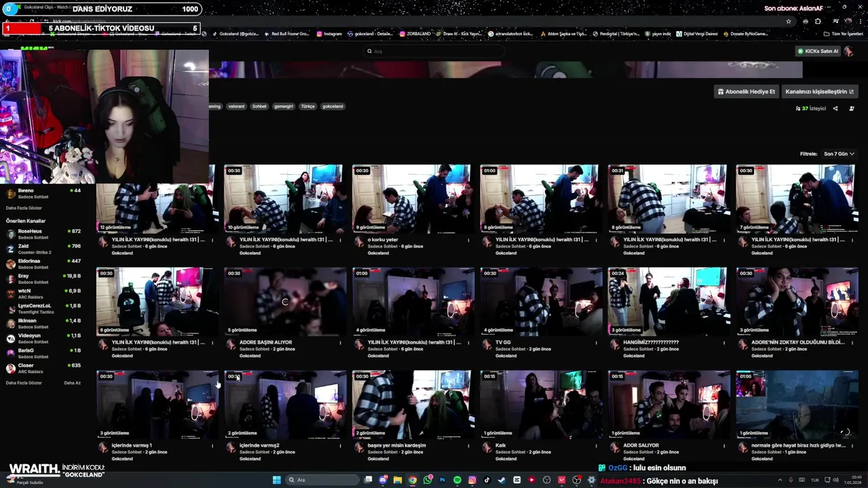Open the Task View icon in taskbar
Viewport: 868px width, 488px height.
pos(368,480)
